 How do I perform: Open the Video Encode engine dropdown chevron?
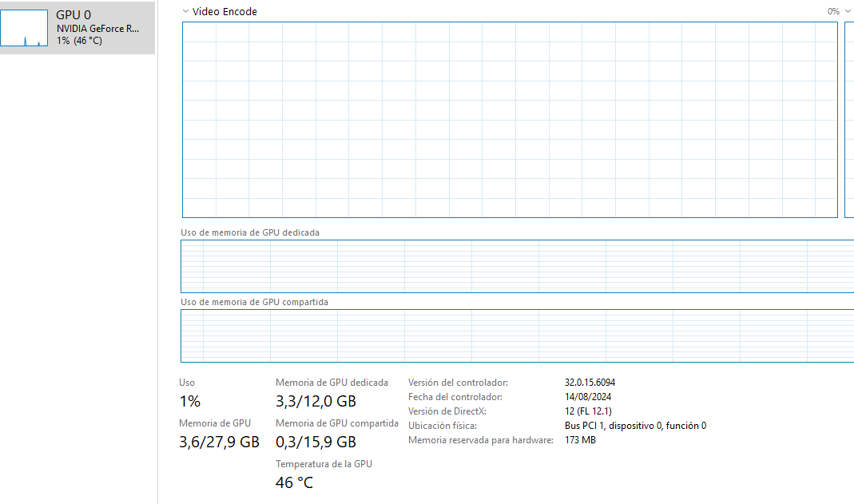pos(185,12)
